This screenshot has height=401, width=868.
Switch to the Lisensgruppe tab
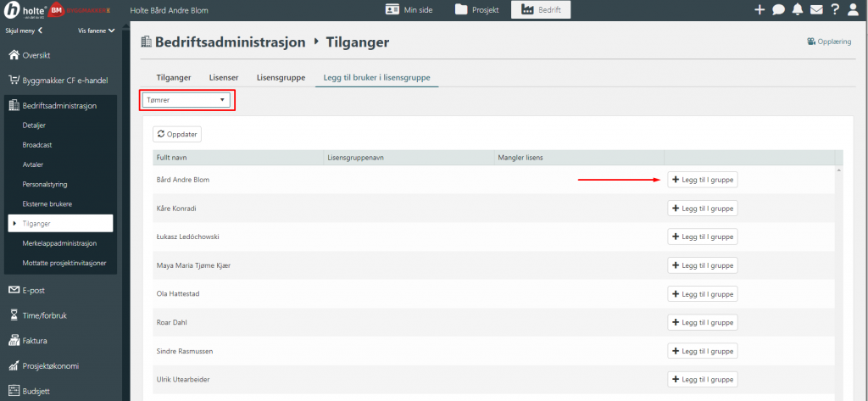tap(281, 78)
